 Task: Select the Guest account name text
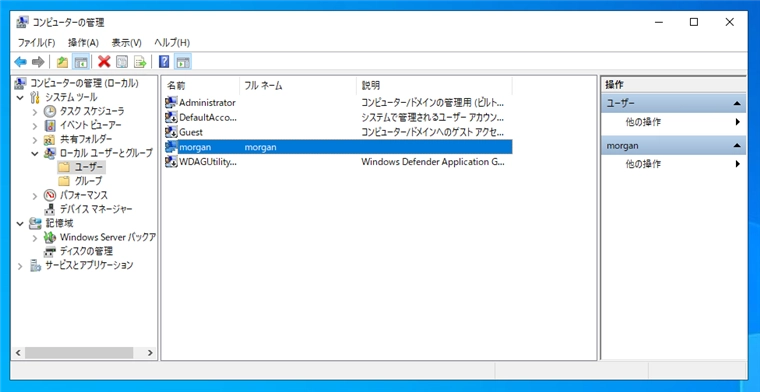click(191, 132)
